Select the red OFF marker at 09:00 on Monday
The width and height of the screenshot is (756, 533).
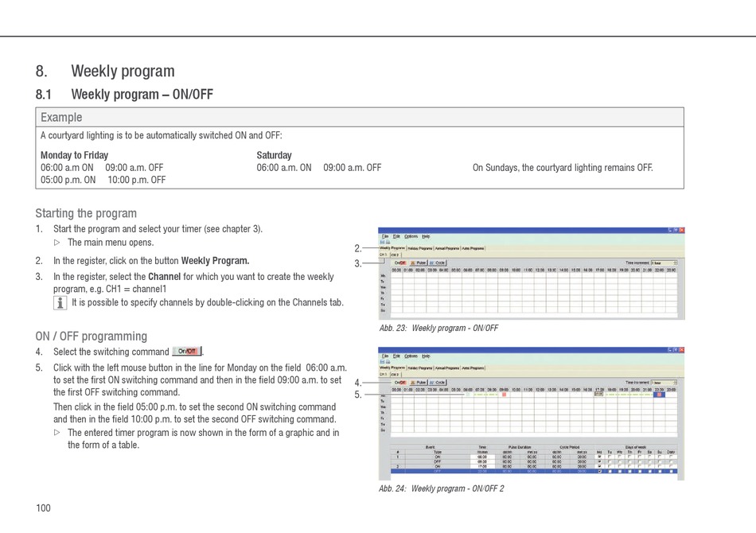pyautogui.click(x=504, y=395)
